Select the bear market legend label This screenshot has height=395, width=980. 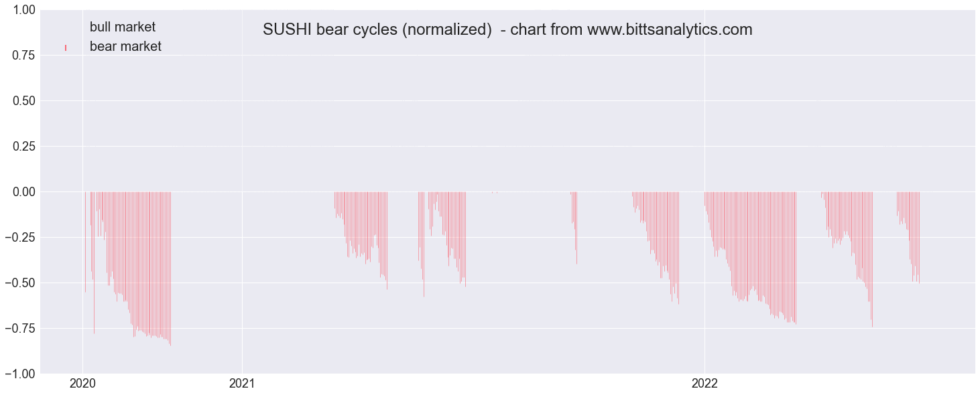click(x=125, y=47)
